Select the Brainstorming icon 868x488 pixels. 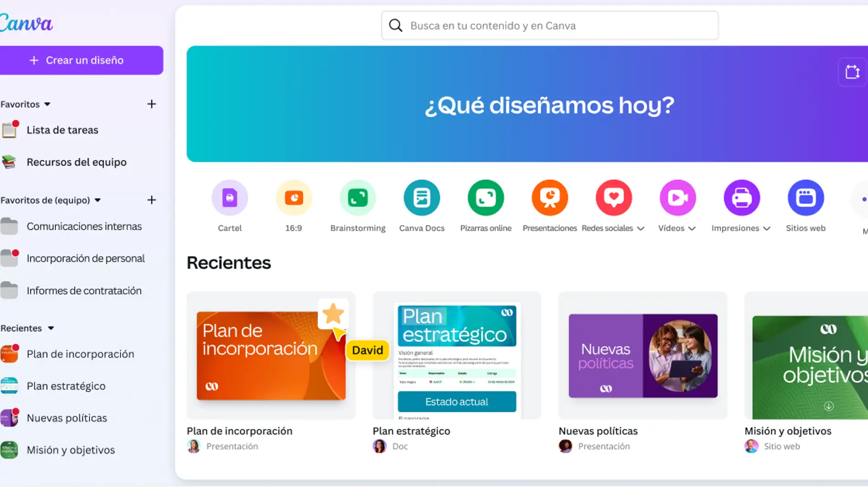[358, 197]
